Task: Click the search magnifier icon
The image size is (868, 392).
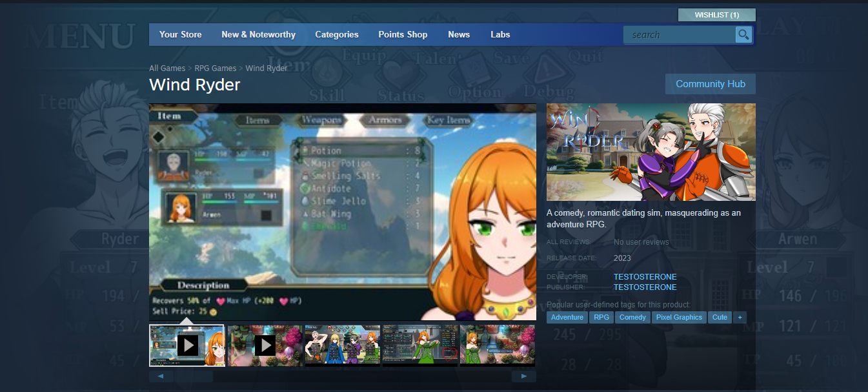Action: tap(744, 35)
